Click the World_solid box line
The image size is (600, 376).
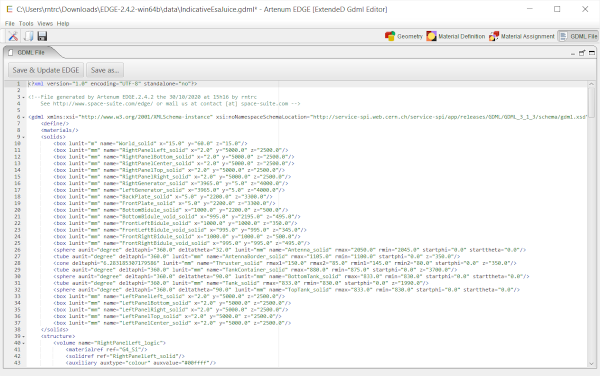click(x=150, y=143)
